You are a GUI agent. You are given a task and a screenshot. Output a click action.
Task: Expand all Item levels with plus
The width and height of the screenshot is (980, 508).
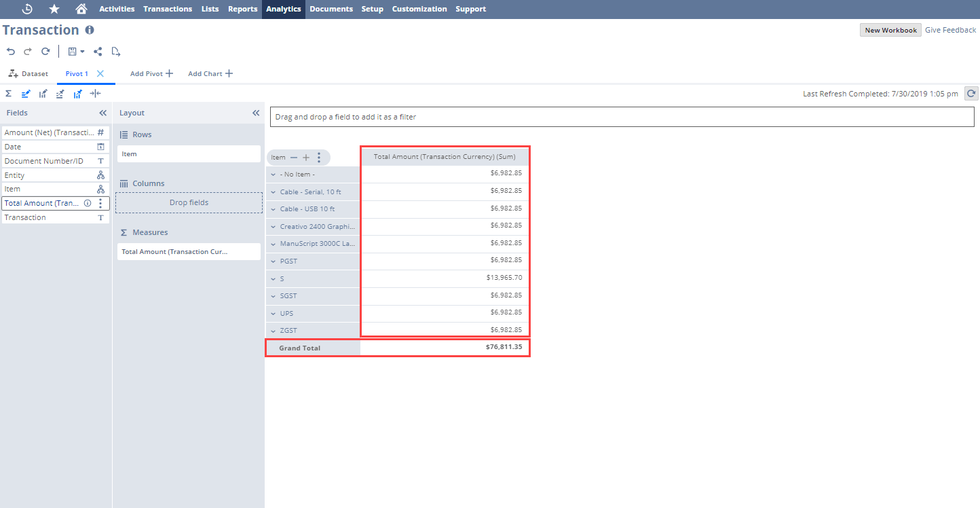point(306,158)
